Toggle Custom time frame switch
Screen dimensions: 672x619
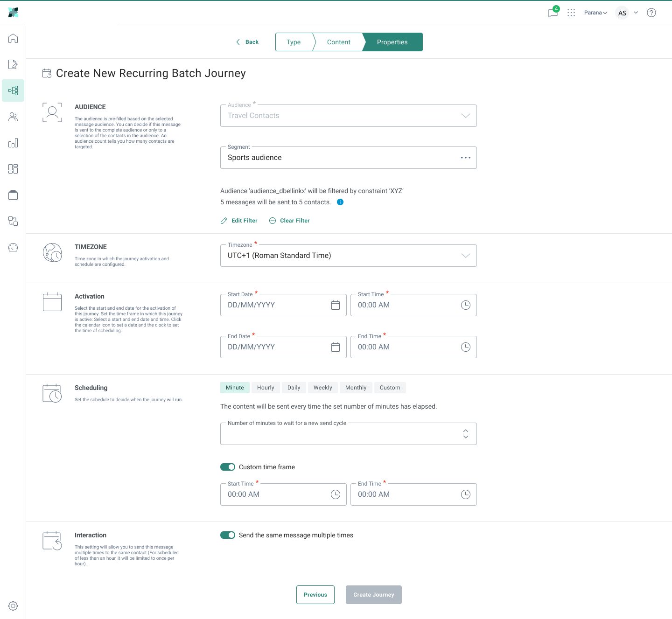coord(228,467)
